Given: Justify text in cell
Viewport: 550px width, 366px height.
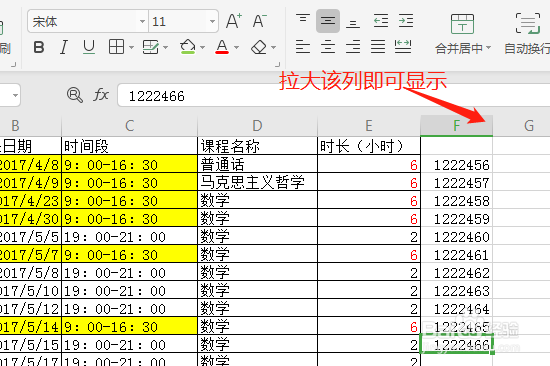Looking at the screenshot, I should tap(378, 47).
